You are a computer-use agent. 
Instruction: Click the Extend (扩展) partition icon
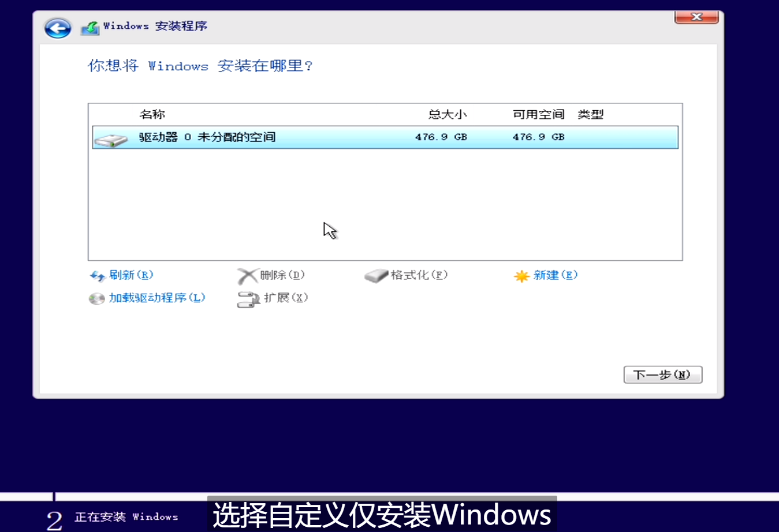click(247, 299)
